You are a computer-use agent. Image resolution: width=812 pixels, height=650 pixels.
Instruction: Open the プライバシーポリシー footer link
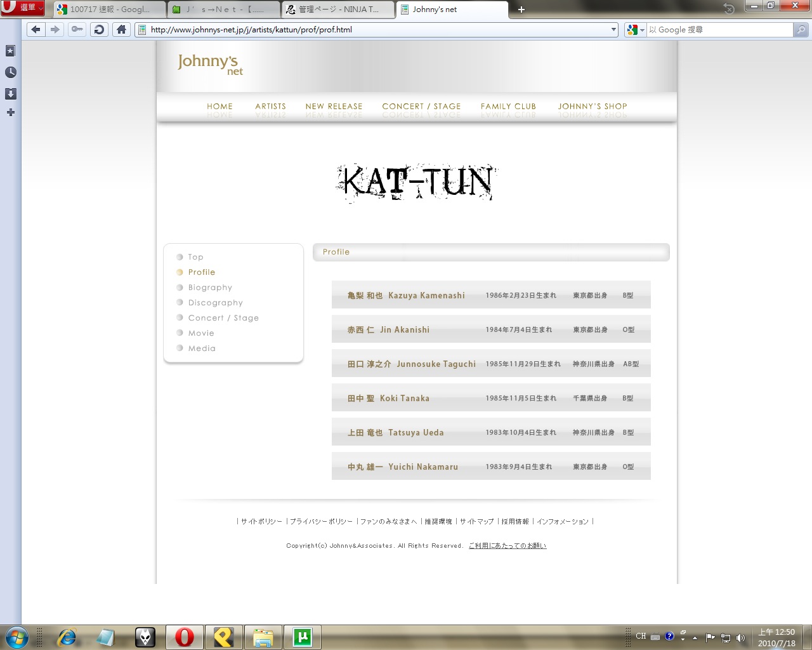(321, 522)
